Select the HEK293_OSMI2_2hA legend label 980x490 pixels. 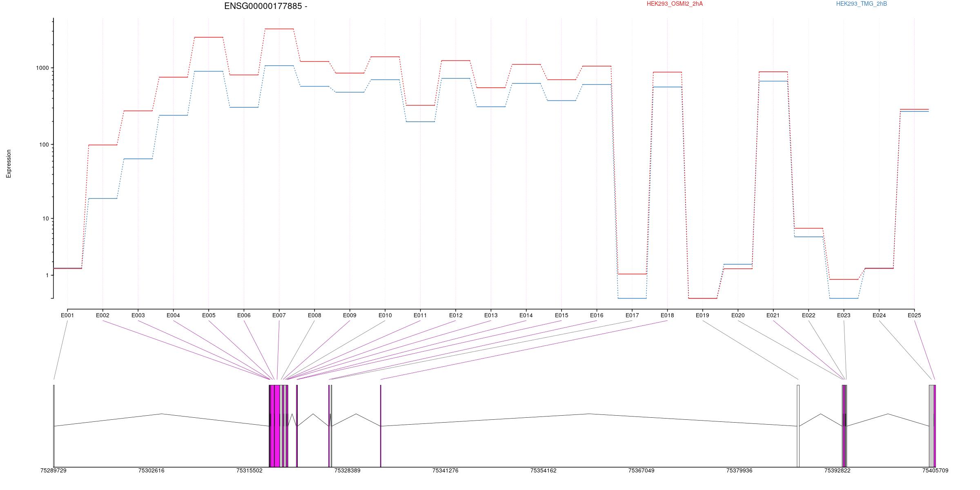(675, 4)
